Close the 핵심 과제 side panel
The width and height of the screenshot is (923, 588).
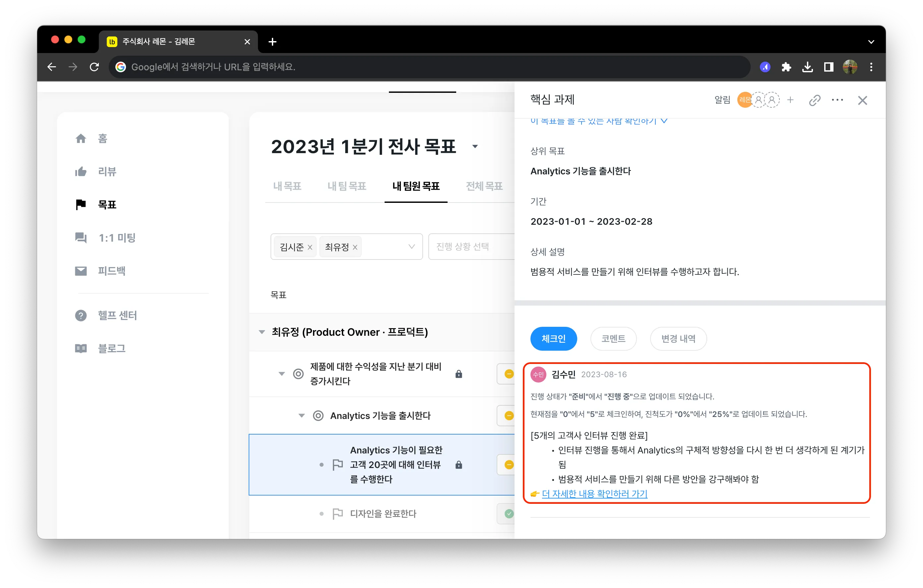coord(862,100)
